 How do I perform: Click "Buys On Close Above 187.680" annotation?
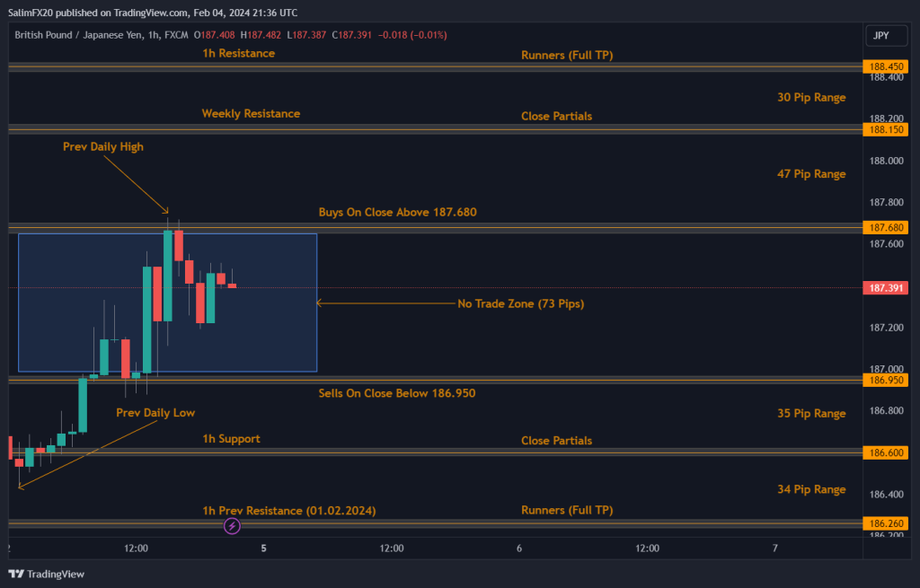point(397,213)
